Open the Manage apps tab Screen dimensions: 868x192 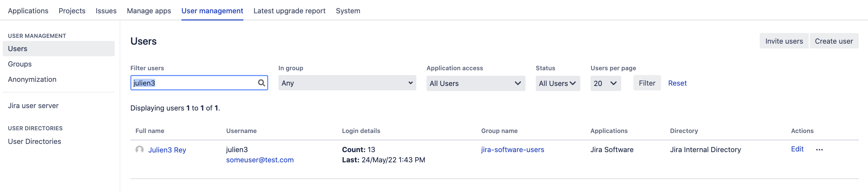(149, 11)
